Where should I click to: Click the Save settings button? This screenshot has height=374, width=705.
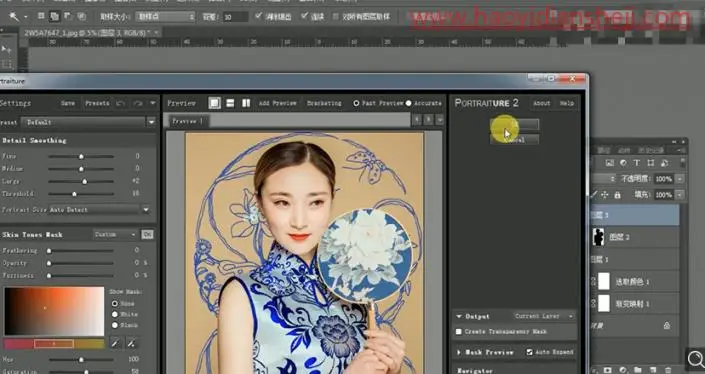tap(68, 103)
